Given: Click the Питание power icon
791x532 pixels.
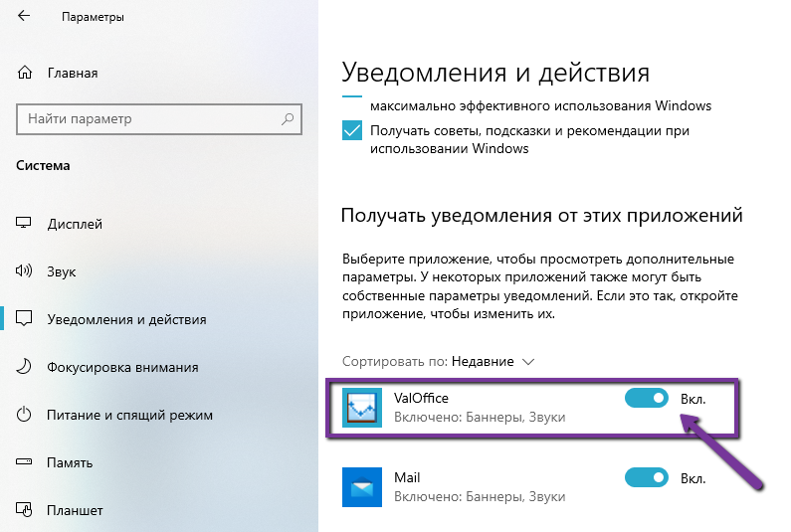Looking at the screenshot, I should (24, 415).
